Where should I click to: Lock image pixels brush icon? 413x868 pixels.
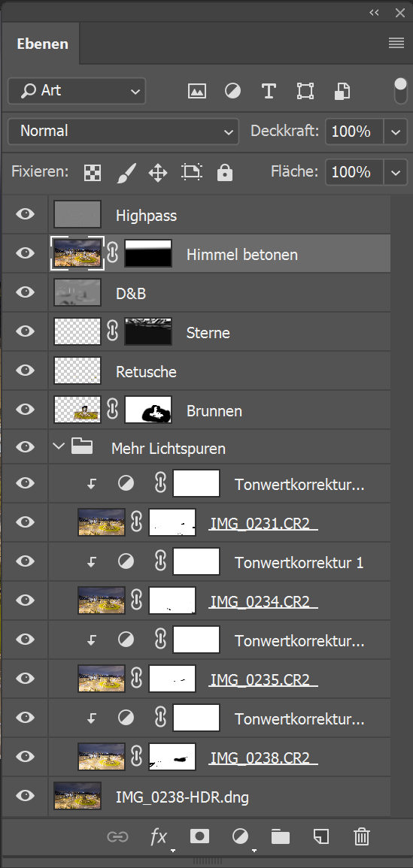click(x=126, y=173)
